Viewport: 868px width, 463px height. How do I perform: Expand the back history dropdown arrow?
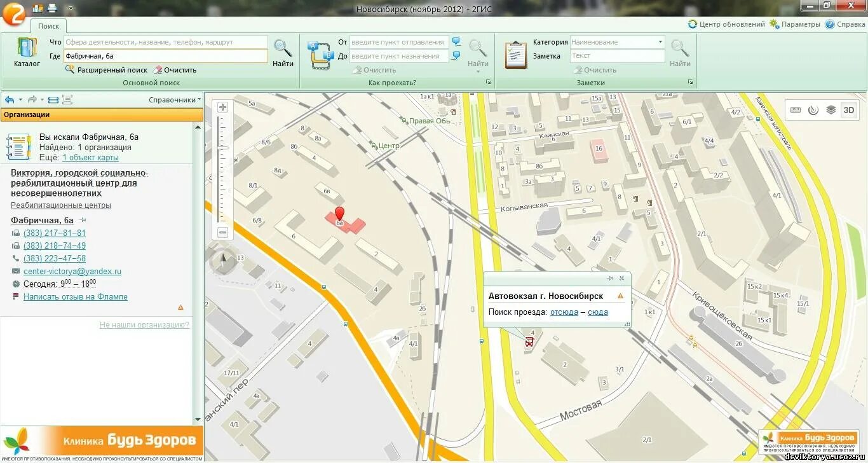tap(20, 100)
